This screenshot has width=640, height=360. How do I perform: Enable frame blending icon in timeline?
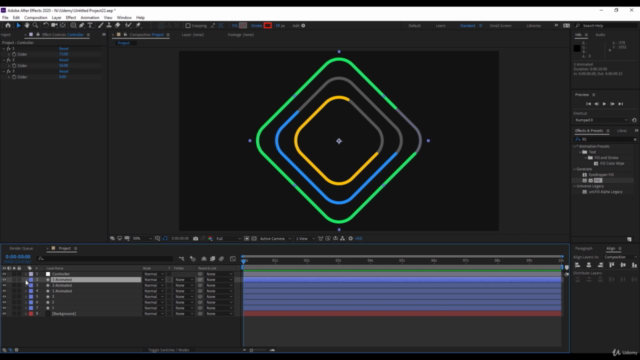point(212,258)
